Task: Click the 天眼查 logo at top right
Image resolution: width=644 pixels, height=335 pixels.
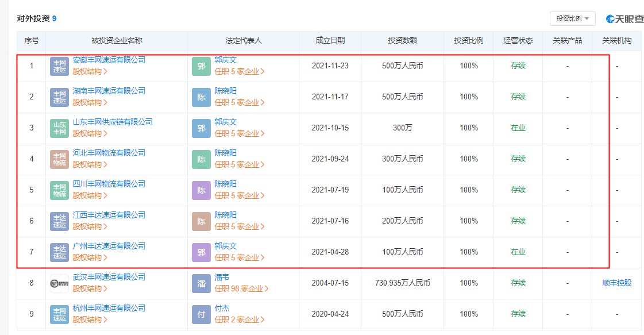Action: (x=624, y=19)
